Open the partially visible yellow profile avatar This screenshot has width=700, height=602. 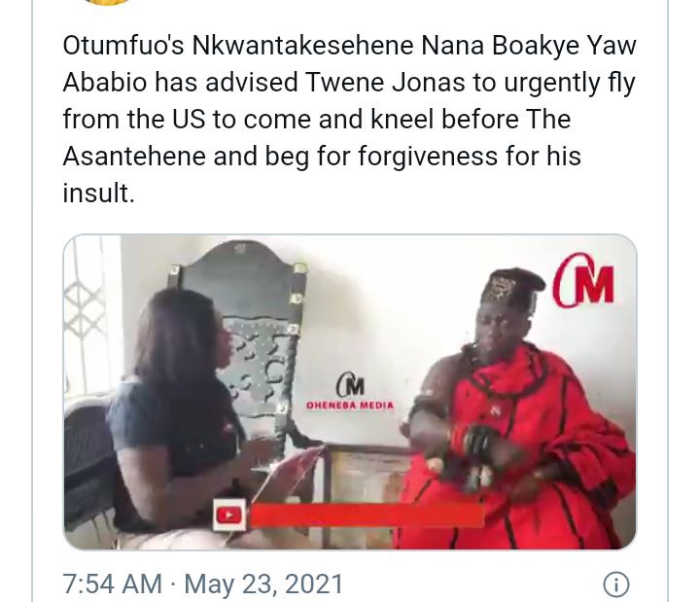(108, 2)
